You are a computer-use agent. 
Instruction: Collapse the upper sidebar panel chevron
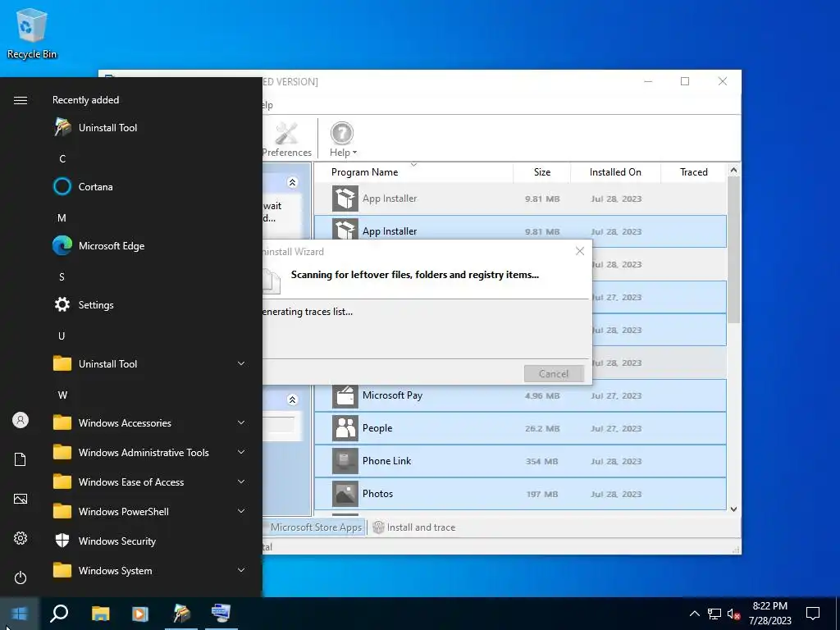pyautogui.click(x=293, y=183)
